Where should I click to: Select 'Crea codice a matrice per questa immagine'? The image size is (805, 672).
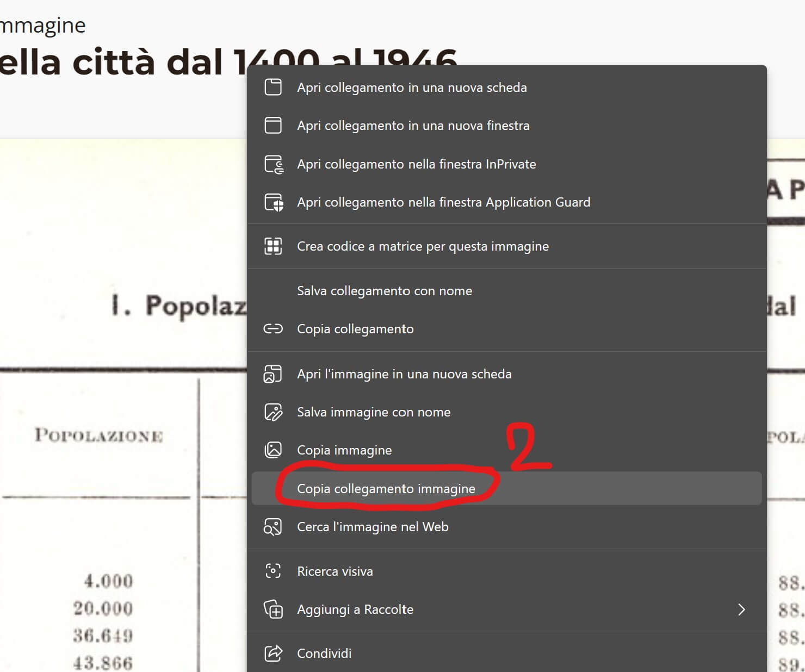423,246
